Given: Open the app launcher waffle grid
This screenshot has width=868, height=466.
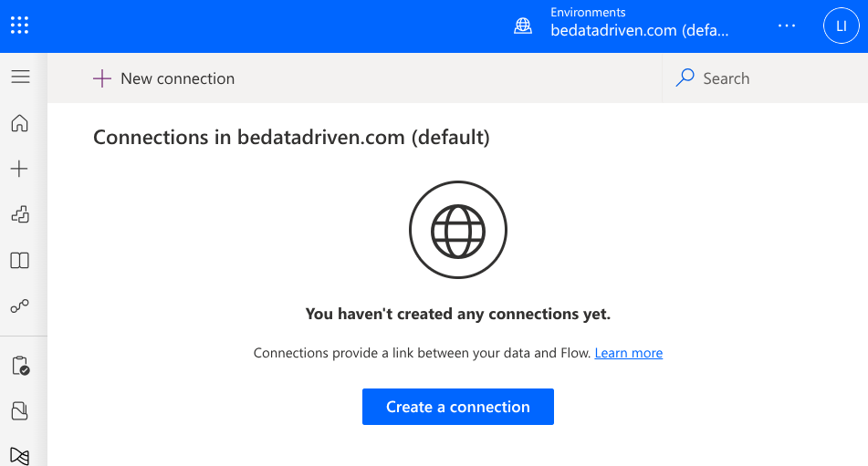Looking at the screenshot, I should coord(19,26).
